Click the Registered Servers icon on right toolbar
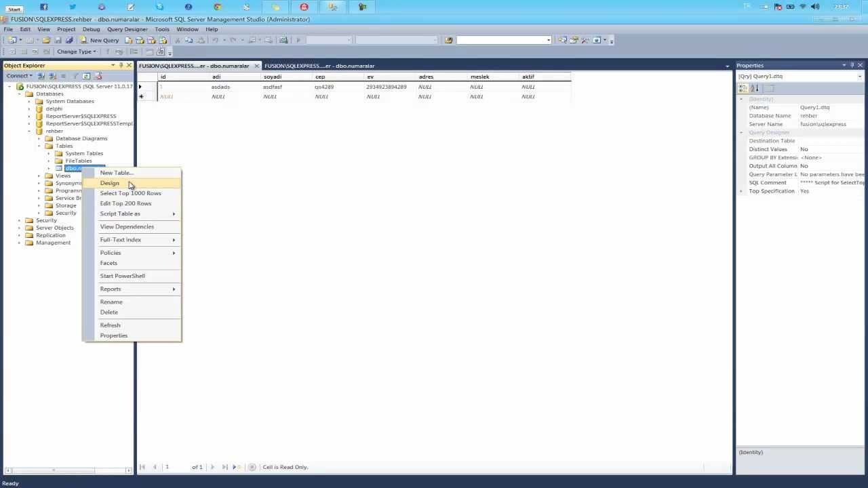 coord(562,40)
